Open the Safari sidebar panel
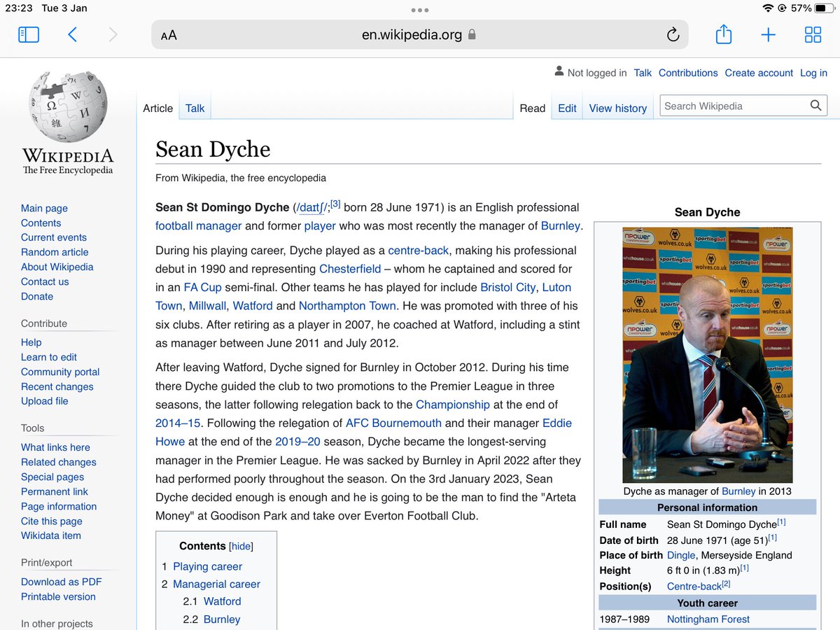 tap(28, 34)
